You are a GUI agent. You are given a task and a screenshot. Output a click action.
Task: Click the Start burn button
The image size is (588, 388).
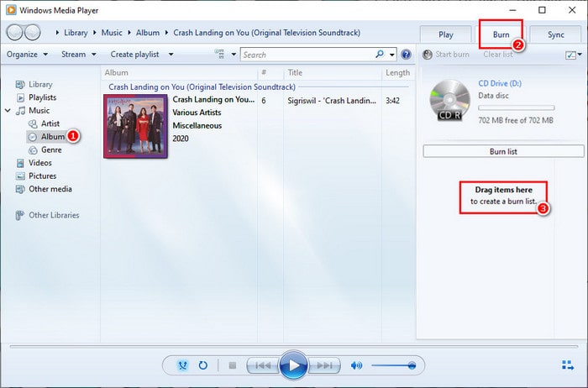446,55
